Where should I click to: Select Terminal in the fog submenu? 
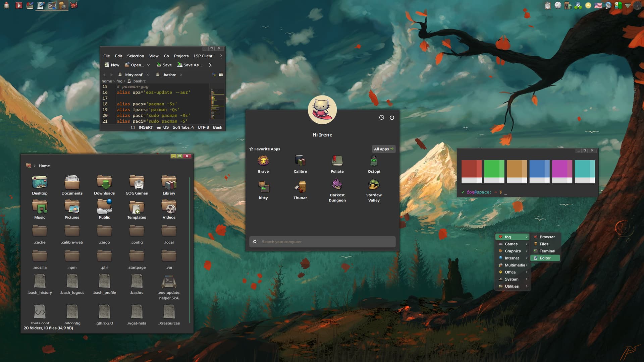coord(547,251)
